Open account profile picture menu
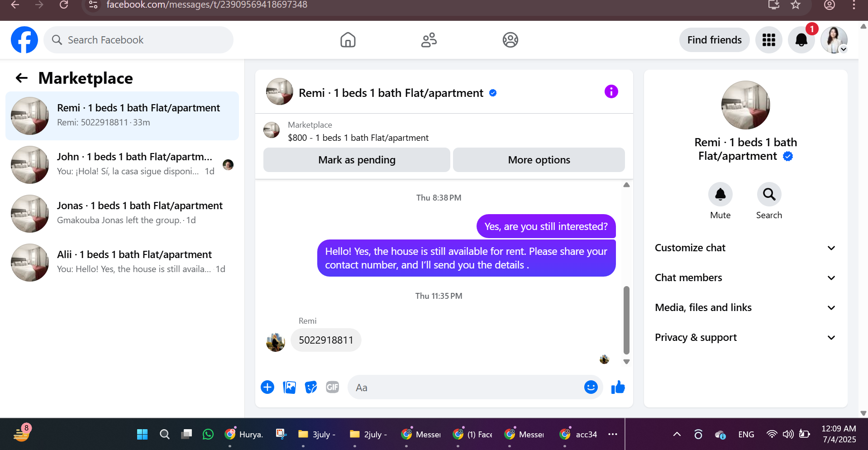Screen dimensions: 868x450 point(834,40)
